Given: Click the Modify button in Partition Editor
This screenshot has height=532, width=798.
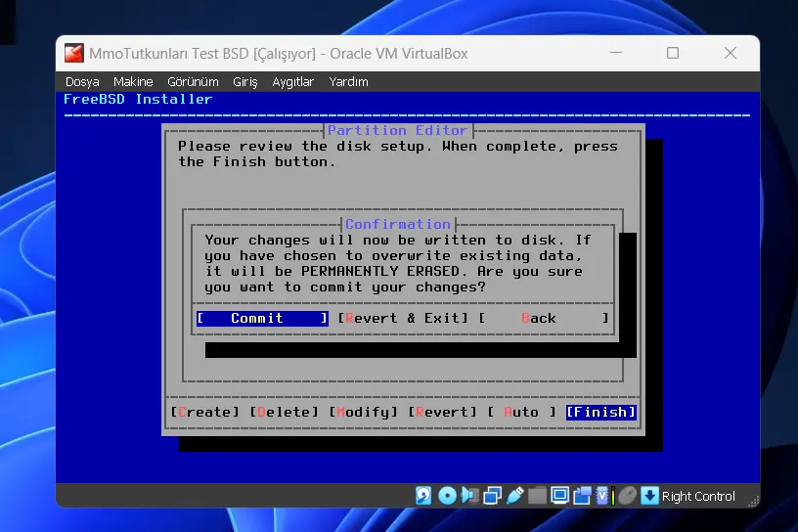Looking at the screenshot, I should coord(363,412).
